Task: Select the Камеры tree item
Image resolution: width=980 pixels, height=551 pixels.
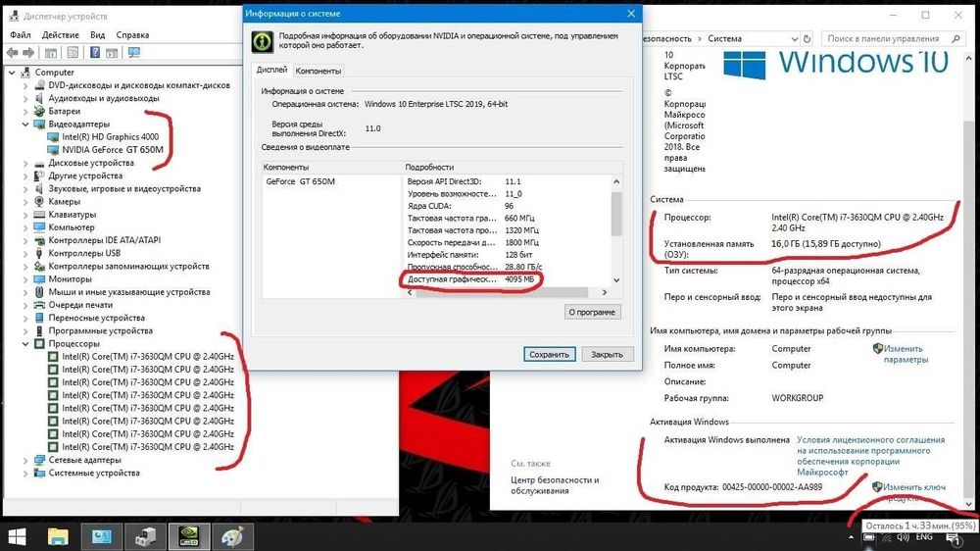Action: 64,202
